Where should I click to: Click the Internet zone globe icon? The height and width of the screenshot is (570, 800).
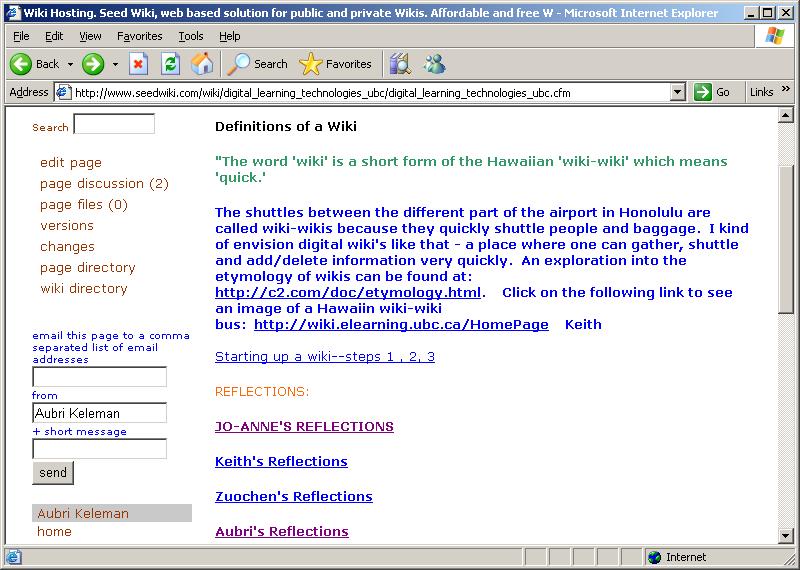click(654, 557)
